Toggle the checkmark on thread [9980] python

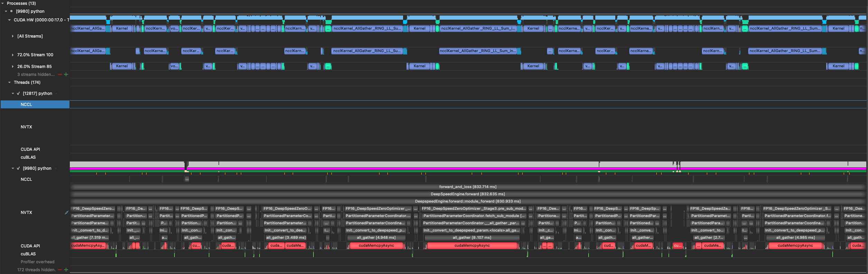tap(18, 168)
